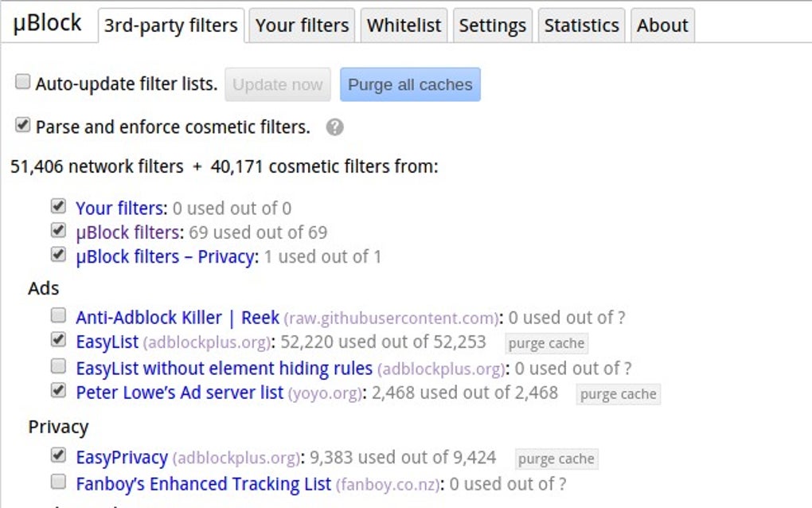Image resolution: width=812 pixels, height=508 pixels.
Task: Show the About tab
Action: [662, 25]
